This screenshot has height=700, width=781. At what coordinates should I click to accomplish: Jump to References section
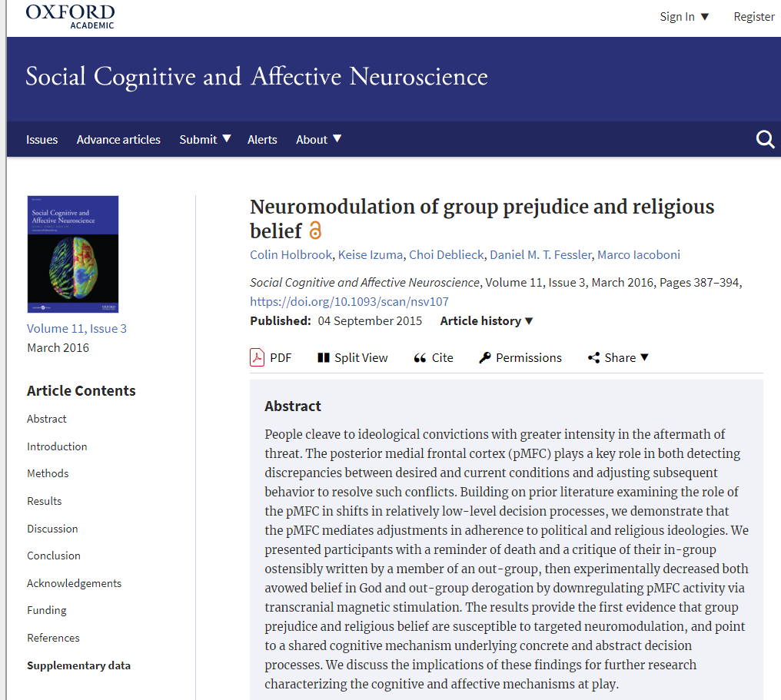pyautogui.click(x=53, y=638)
